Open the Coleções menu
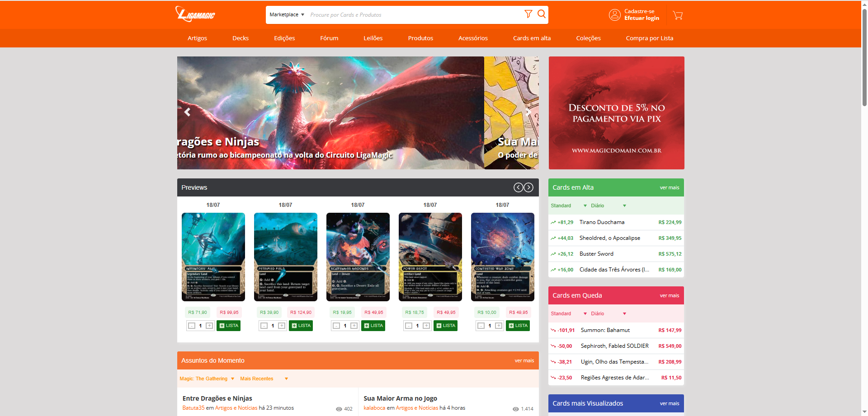The image size is (868, 416). coord(588,38)
